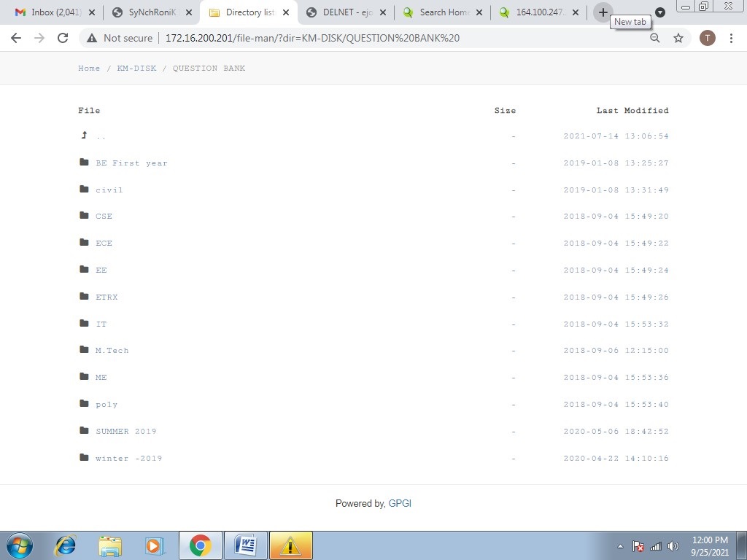Click the zoom magnifier icon in address bar
The width and height of the screenshot is (747, 560).
(655, 38)
